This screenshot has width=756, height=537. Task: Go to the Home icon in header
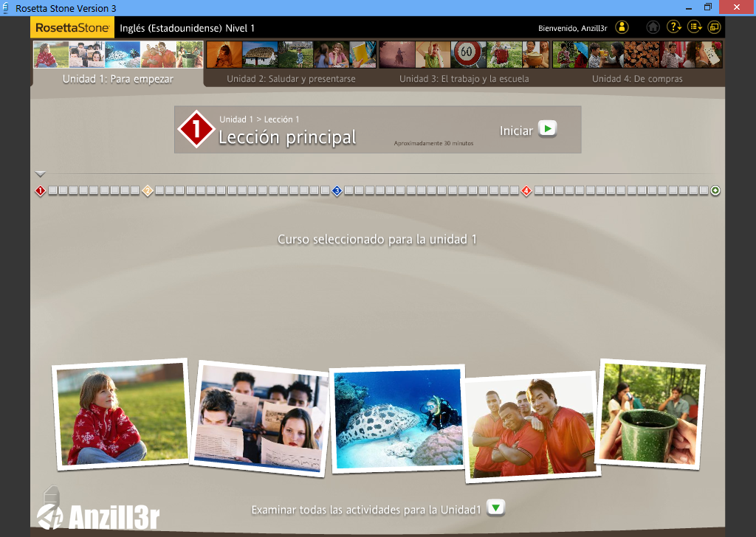pyautogui.click(x=653, y=27)
